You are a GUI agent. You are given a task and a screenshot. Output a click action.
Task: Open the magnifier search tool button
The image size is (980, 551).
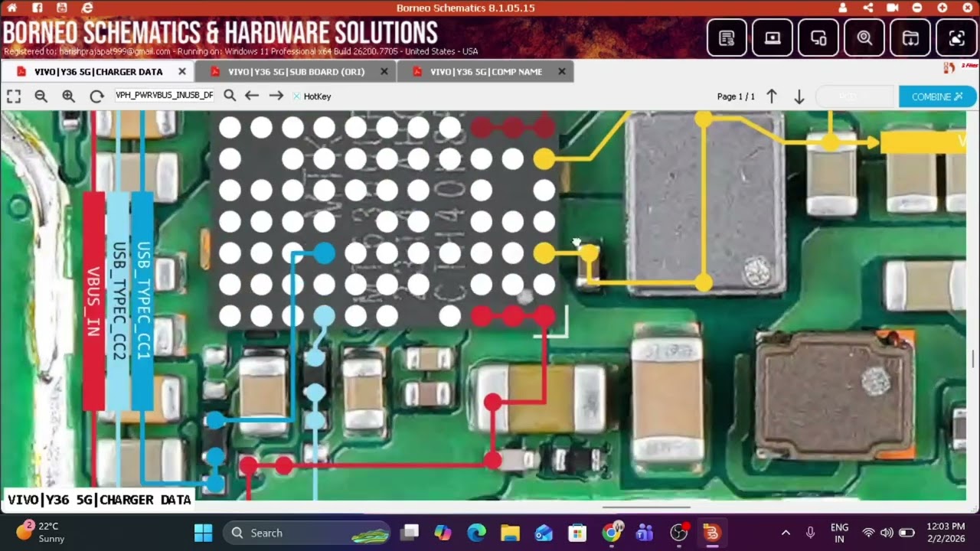pos(864,37)
